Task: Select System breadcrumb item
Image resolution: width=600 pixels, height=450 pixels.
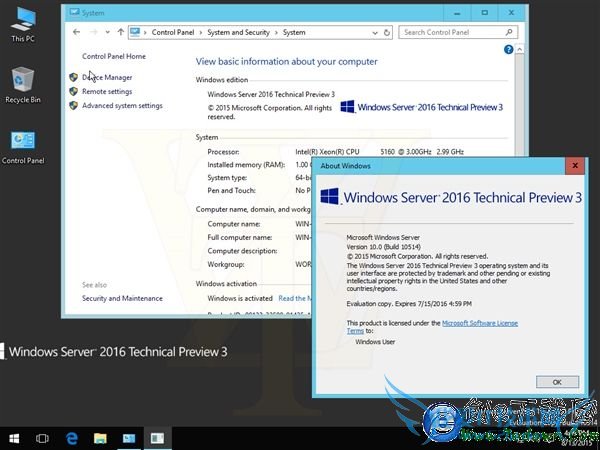Action: tap(294, 33)
